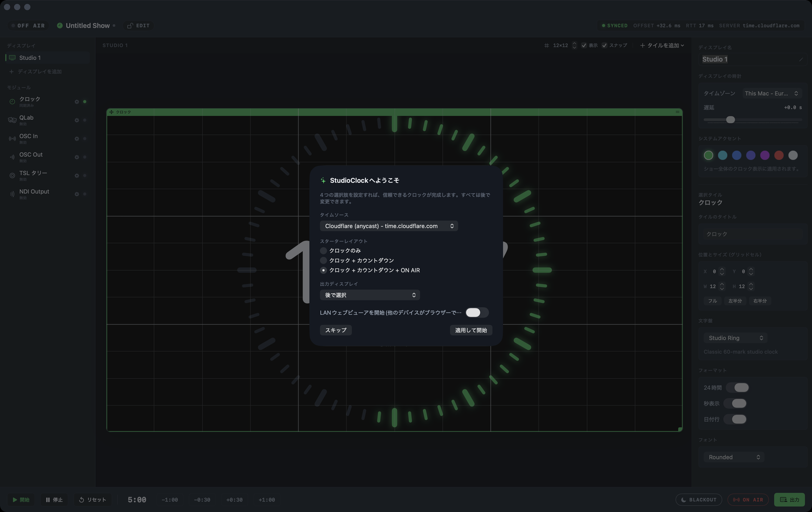Click the W width stepper
The height and width of the screenshot is (512, 812).
point(722,286)
